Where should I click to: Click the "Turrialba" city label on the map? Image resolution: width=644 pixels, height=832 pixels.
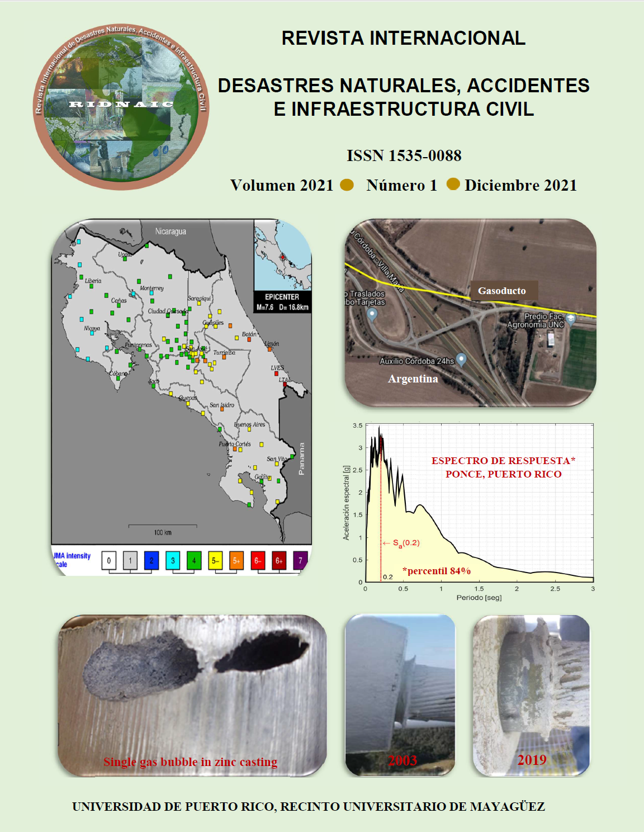click(224, 352)
